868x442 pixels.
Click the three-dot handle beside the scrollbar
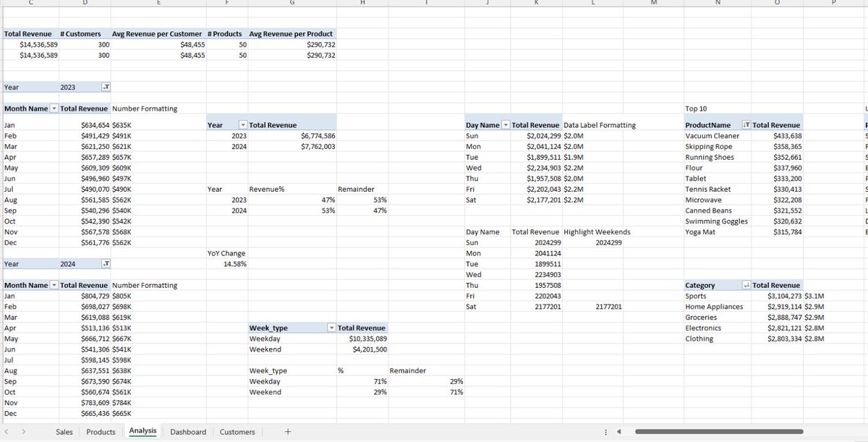click(x=605, y=432)
